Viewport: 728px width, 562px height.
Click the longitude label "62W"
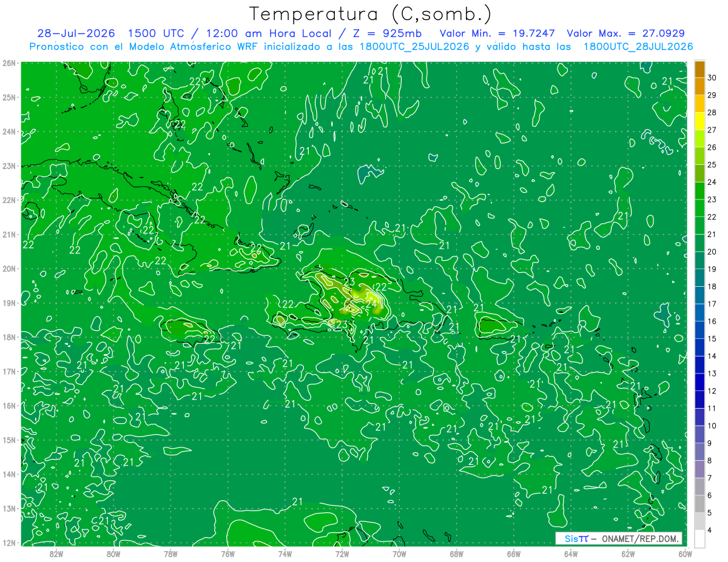coord(628,554)
